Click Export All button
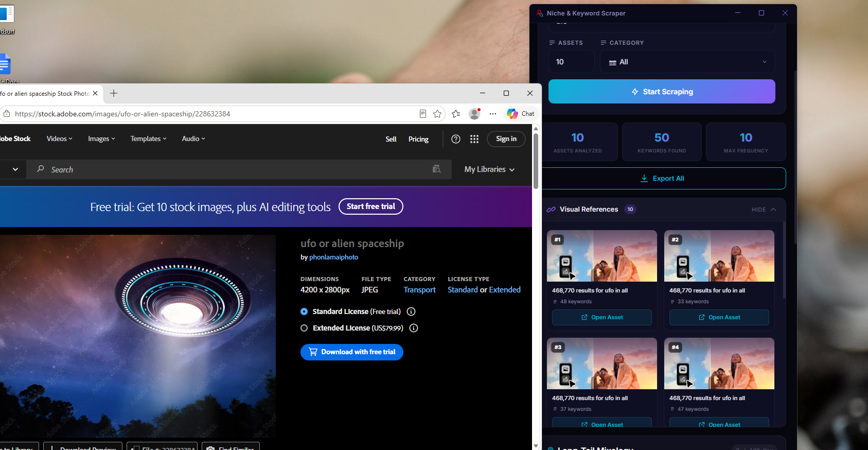Viewport: 868px width, 450px height. click(x=663, y=178)
